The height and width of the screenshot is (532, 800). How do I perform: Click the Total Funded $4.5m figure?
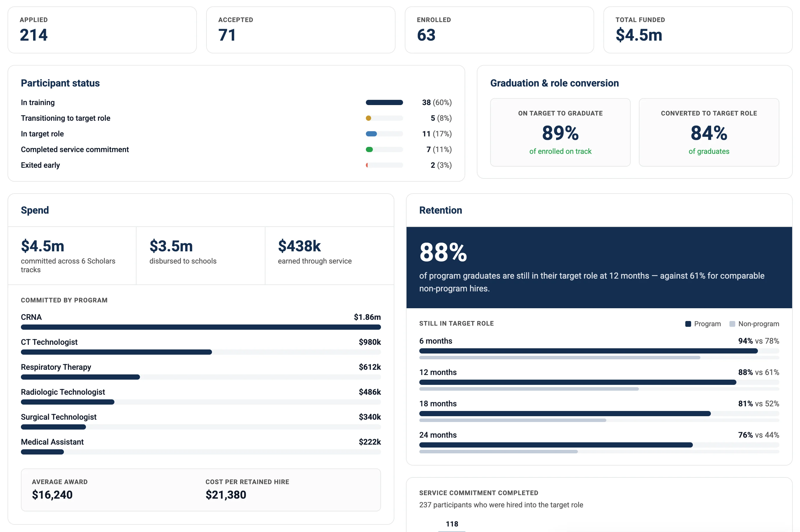click(639, 35)
